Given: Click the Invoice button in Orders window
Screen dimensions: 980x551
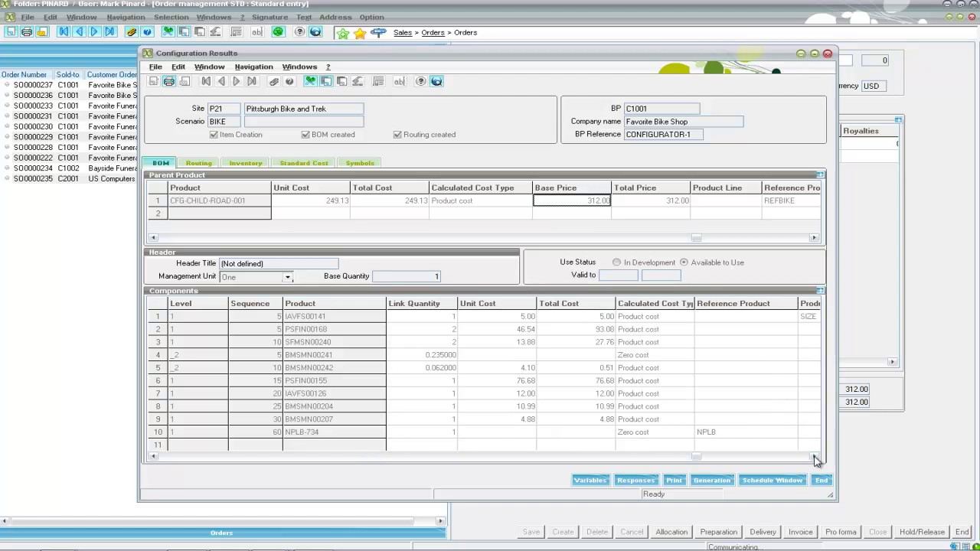Looking at the screenshot, I should [x=800, y=532].
